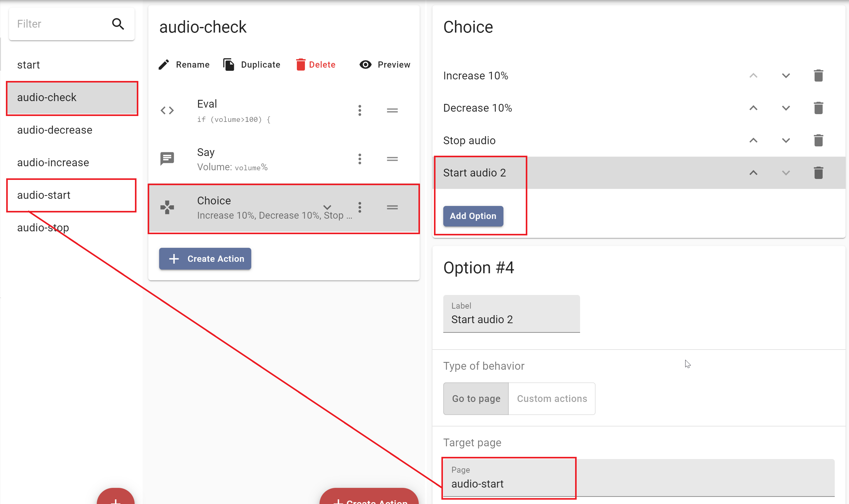Move Stop audio option up

(753, 140)
